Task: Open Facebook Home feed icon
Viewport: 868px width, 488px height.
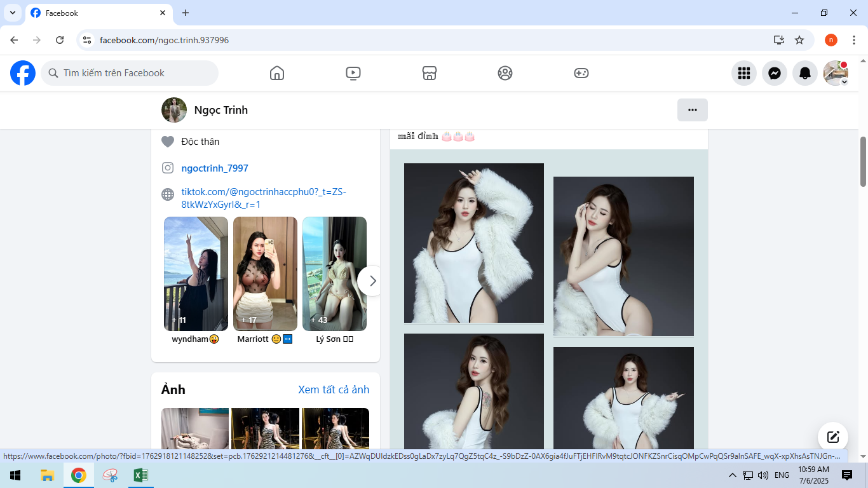Action: pos(277,73)
